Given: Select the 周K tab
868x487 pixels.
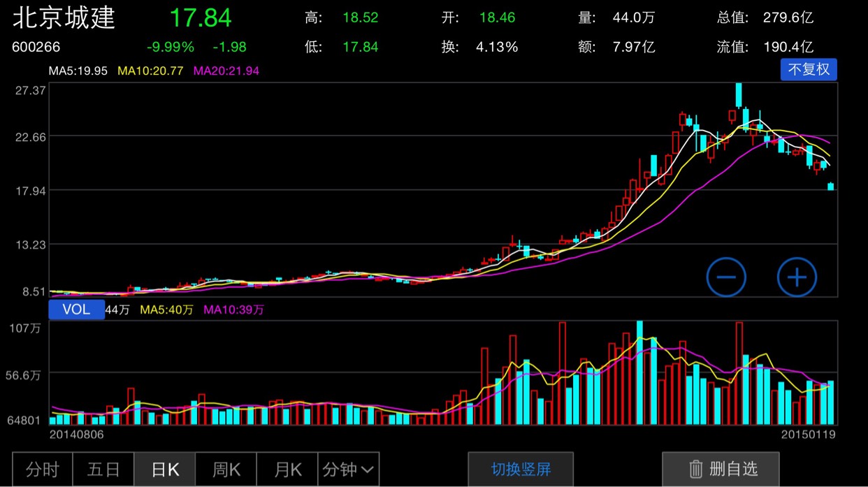Looking at the screenshot, I should 226,470.
